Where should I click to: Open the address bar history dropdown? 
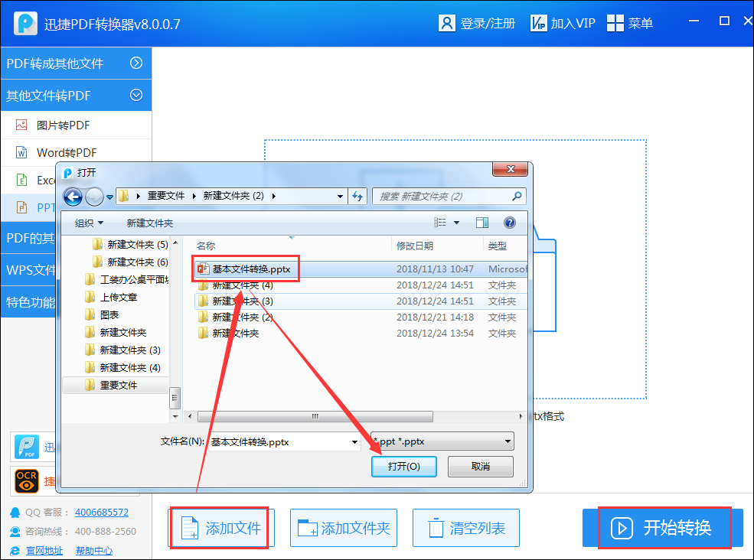(x=340, y=196)
